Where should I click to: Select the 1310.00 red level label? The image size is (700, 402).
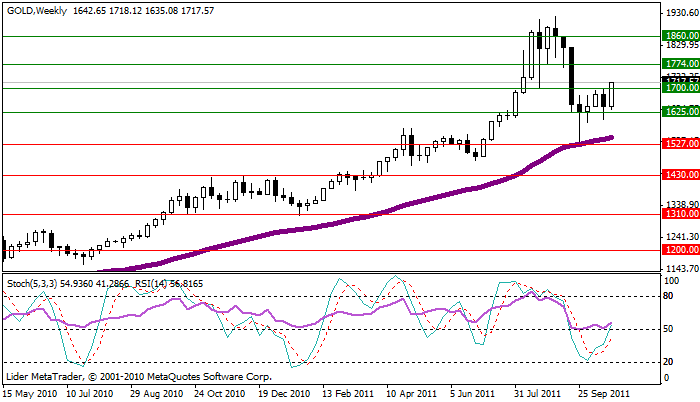680,214
